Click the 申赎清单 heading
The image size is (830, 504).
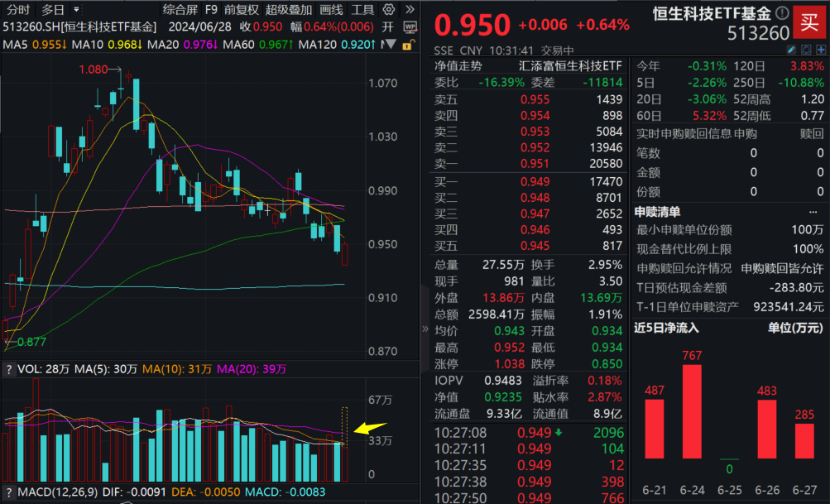[x=657, y=213]
